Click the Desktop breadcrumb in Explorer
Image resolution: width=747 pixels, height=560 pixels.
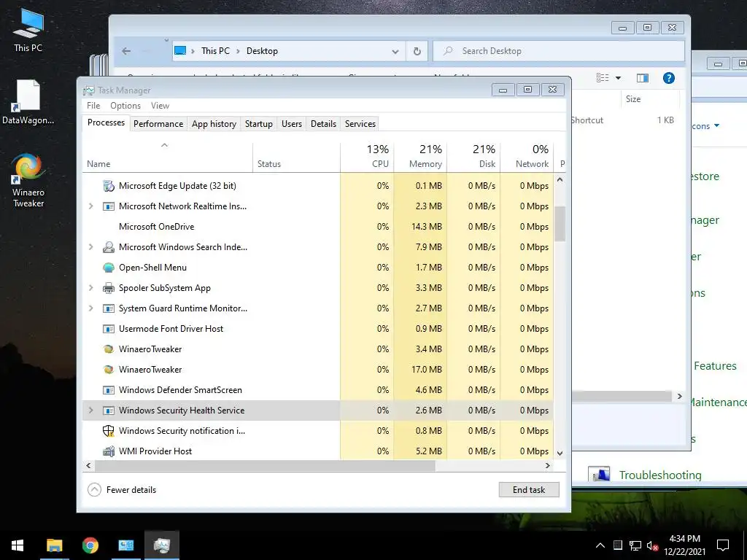point(262,51)
